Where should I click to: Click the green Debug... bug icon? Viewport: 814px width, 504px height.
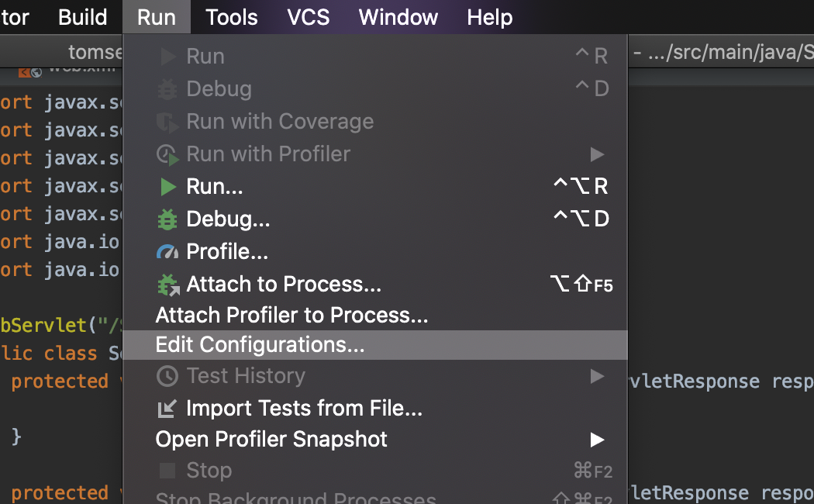(167, 219)
